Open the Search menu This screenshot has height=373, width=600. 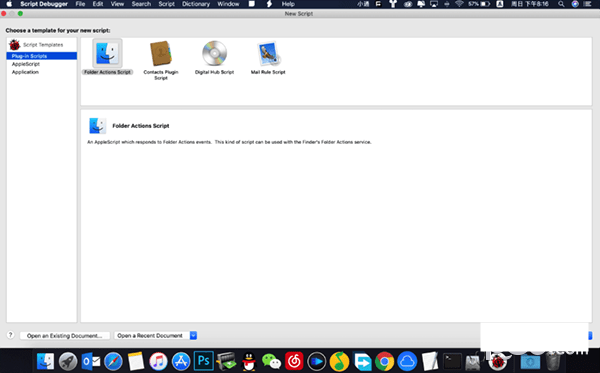coord(141,4)
